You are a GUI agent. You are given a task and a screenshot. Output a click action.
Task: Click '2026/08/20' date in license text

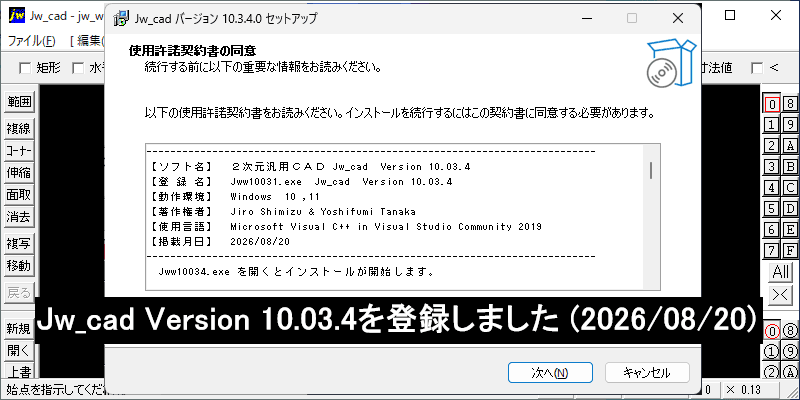tap(260, 242)
